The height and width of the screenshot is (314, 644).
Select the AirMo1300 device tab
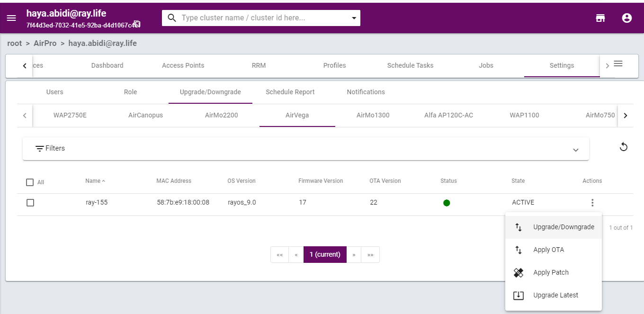pyautogui.click(x=373, y=115)
